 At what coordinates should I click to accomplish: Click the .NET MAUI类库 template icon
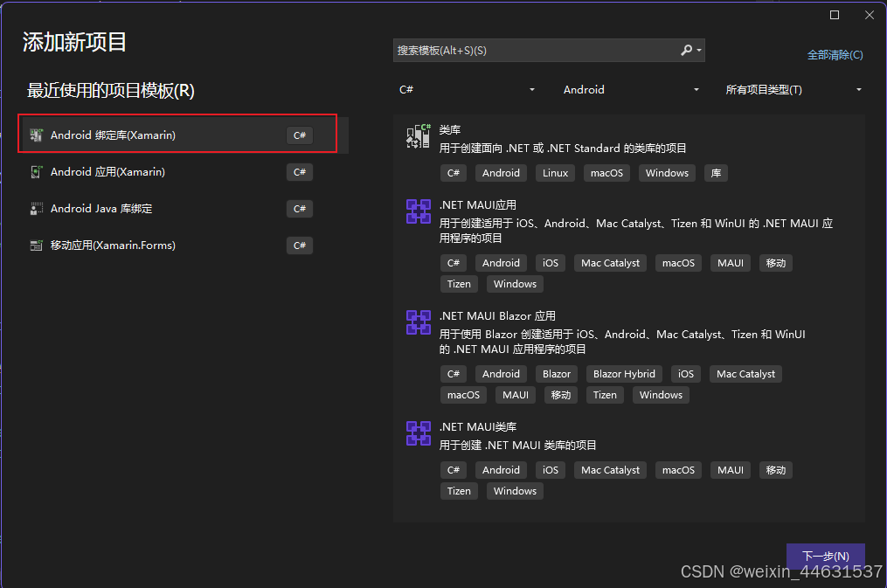pos(419,433)
